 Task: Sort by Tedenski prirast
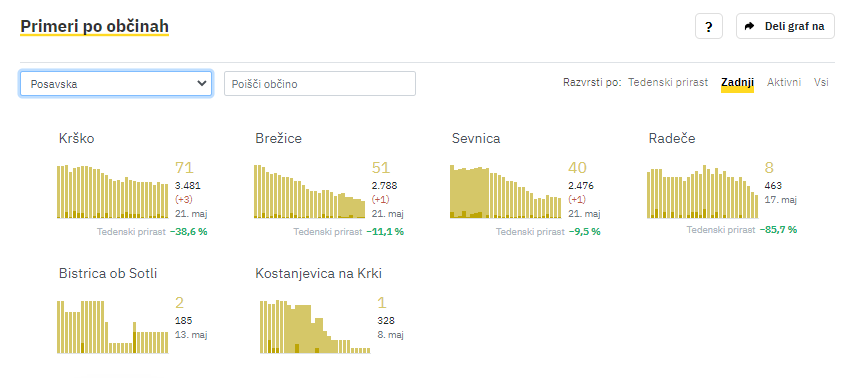(668, 82)
